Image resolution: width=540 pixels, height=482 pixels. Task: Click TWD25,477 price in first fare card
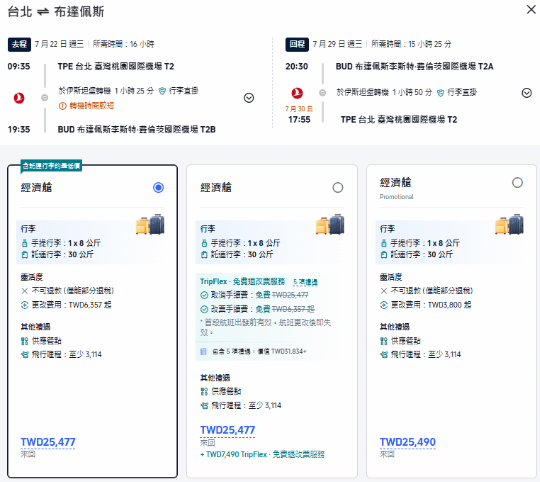tap(48, 442)
